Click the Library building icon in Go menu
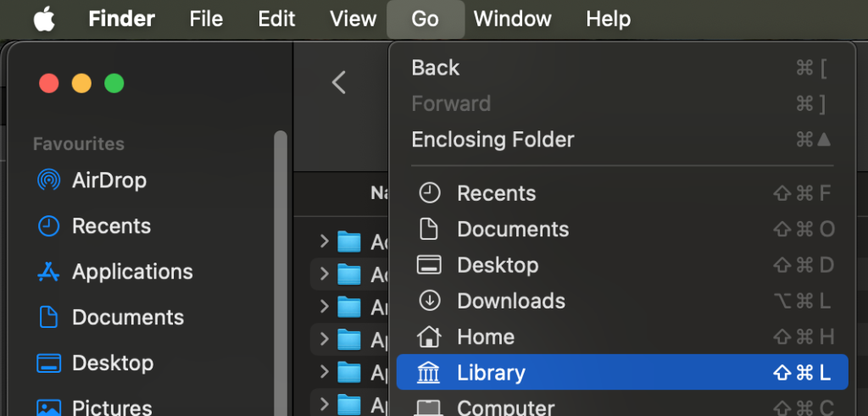The image size is (868, 416). tap(429, 373)
